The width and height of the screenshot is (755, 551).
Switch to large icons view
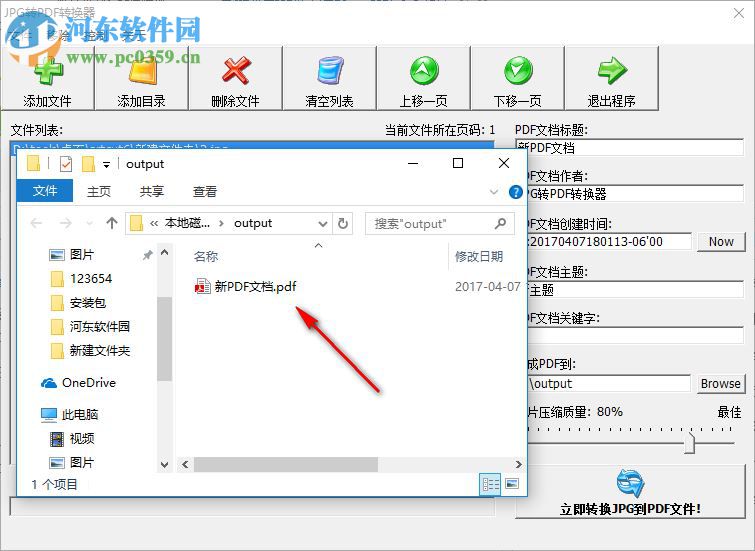[512, 484]
